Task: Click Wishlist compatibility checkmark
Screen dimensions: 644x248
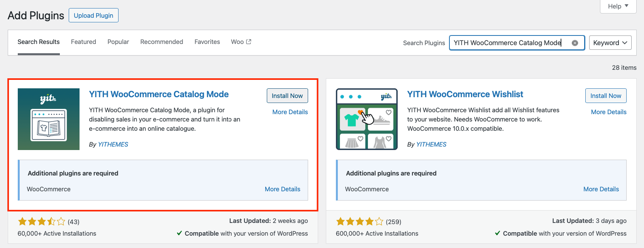Action: (x=498, y=233)
